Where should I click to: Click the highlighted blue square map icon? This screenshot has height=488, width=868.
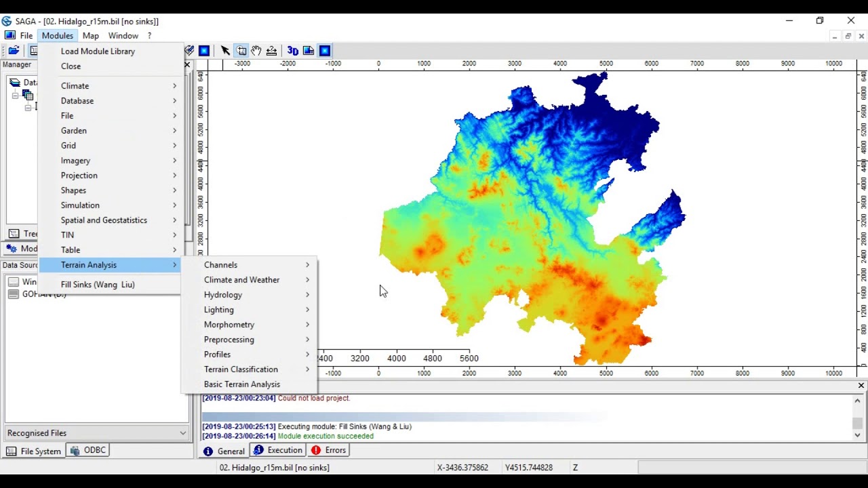pos(325,51)
